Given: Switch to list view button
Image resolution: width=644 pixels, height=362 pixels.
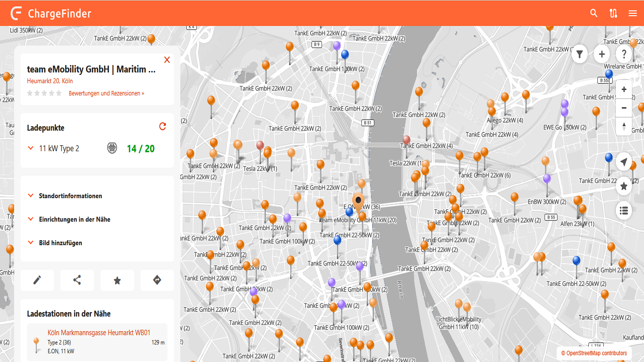Looking at the screenshot, I should (624, 210).
